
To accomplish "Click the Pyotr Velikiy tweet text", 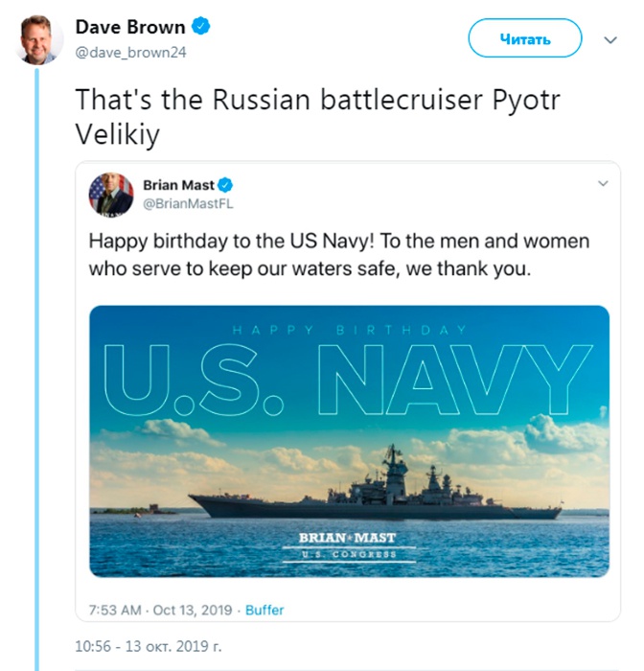I will pos(317,117).
